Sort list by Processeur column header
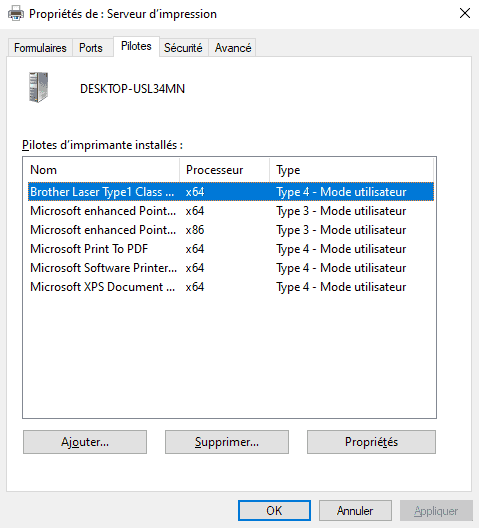479x528 pixels. pyautogui.click(x=224, y=170)
